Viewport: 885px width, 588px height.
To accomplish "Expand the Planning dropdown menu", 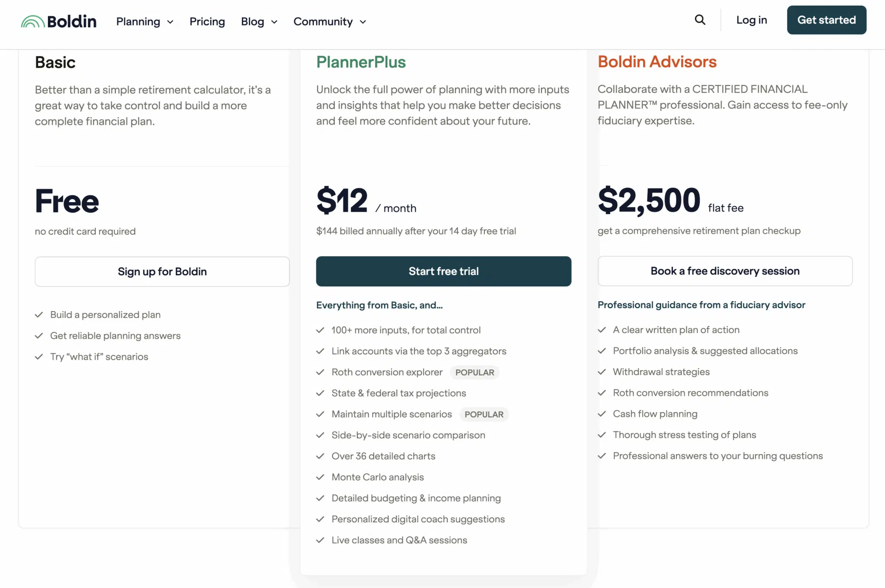I will (x=144, y=22).
